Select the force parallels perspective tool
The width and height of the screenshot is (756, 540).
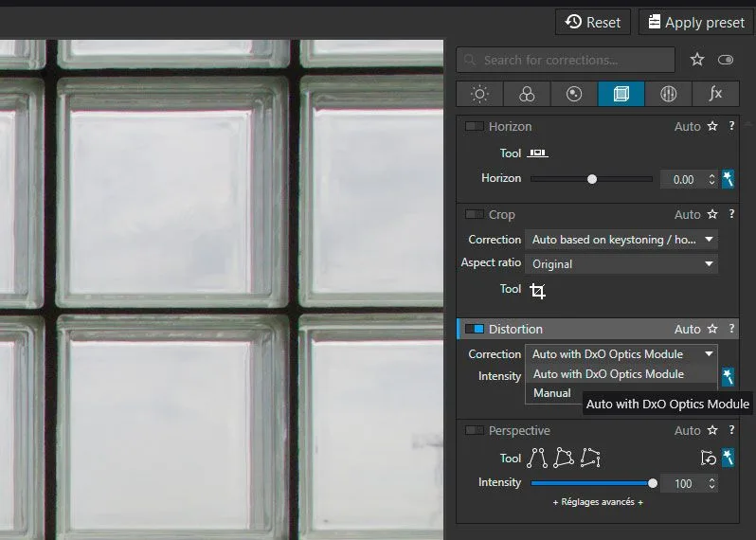pos(537,459)
